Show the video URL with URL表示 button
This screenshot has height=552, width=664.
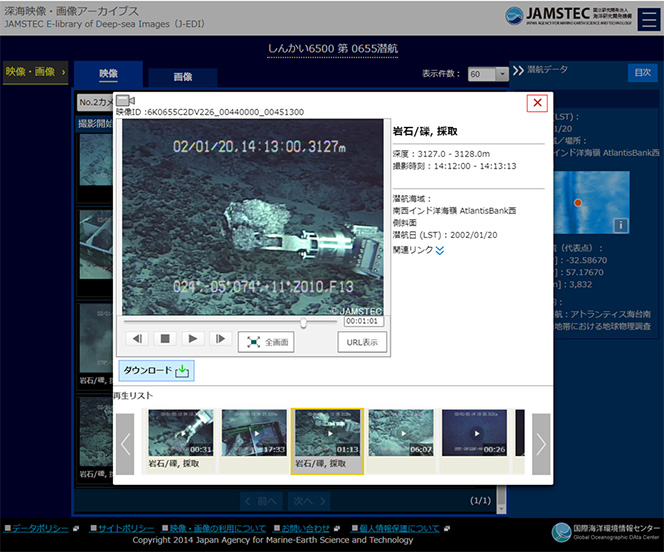tap(362, 342)
